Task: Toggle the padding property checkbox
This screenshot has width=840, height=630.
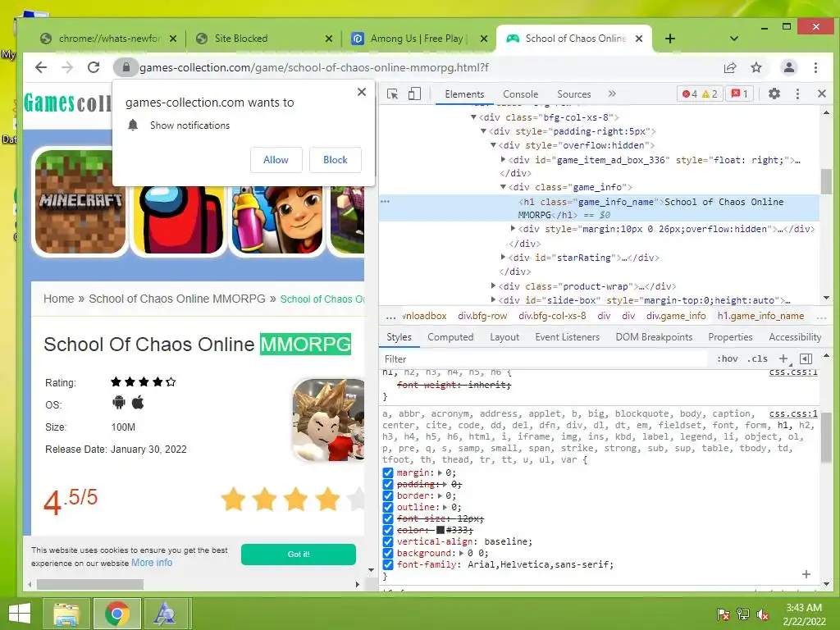Action: point(388,484)
